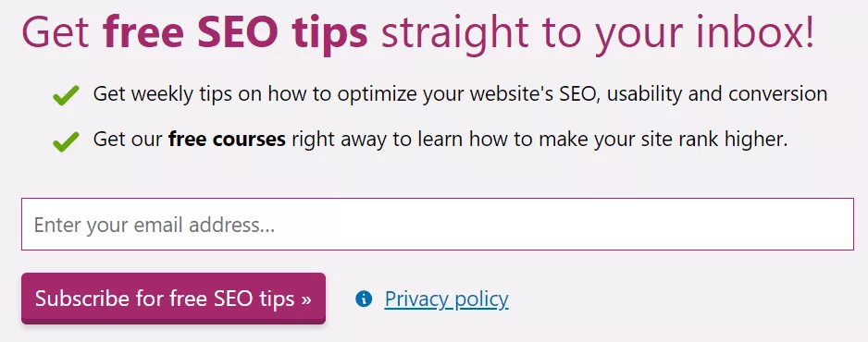Click the green checkmark beside free courses line
The width and height of the screenshot is (868, 342).
(66, 142)
